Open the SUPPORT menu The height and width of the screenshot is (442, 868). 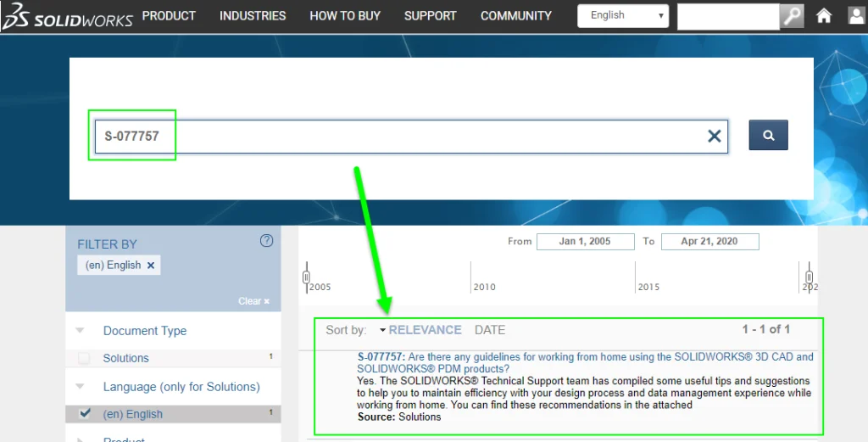click(430, 16)
